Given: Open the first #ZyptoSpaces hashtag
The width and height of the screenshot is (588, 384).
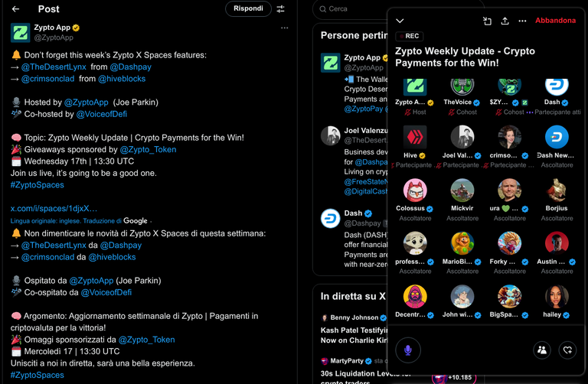Looking at the screenshot, I should pyautogui.click(x=37, y=184).
